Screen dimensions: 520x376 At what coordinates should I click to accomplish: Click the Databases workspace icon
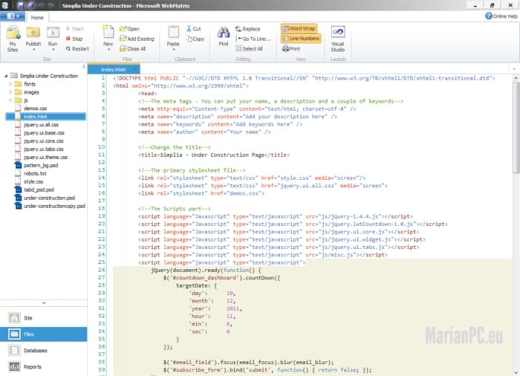(14, 350)
